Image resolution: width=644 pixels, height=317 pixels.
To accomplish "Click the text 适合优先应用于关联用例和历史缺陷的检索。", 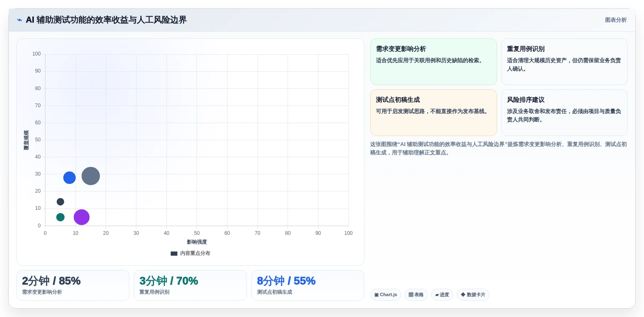I will click(430, 60).
